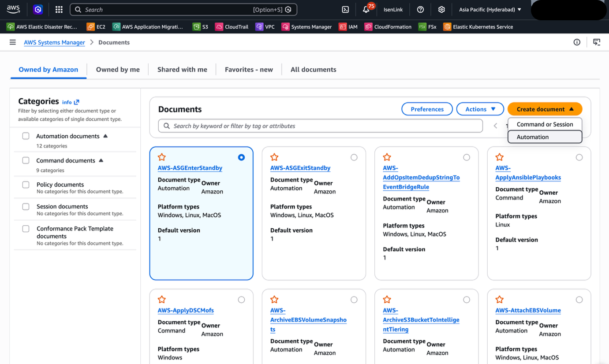Open the help question mark icon

pos(421,10)
